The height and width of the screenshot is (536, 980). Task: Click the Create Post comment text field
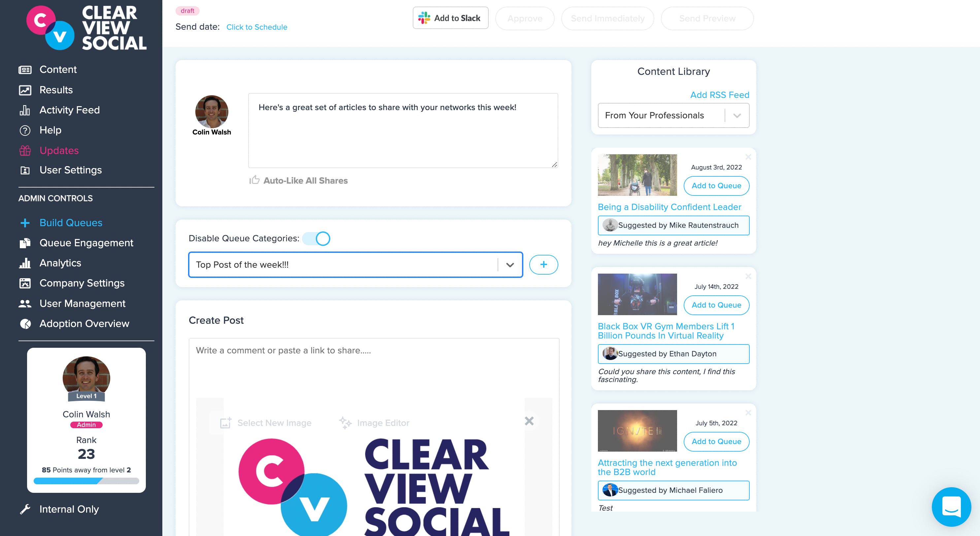pos(374,365)
